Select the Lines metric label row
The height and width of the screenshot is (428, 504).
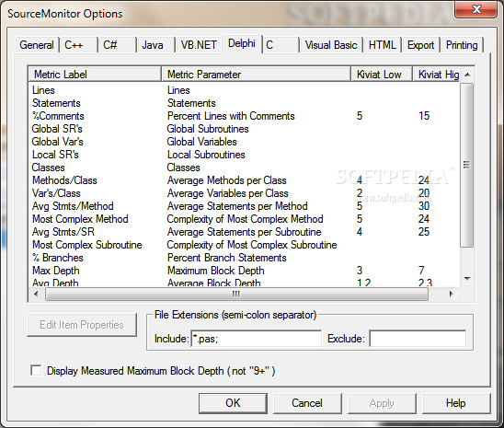point(43,90)
